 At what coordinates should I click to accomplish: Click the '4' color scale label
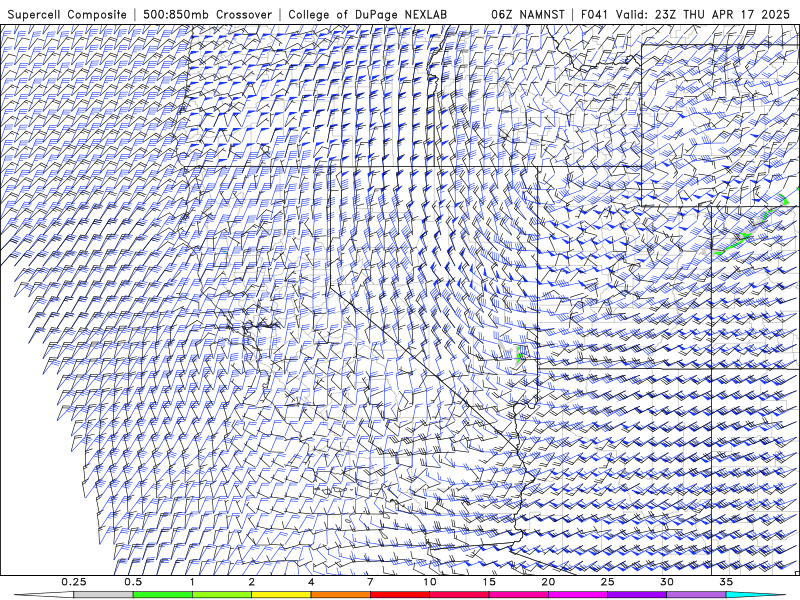pyautogui.click(x=311, y=582)
